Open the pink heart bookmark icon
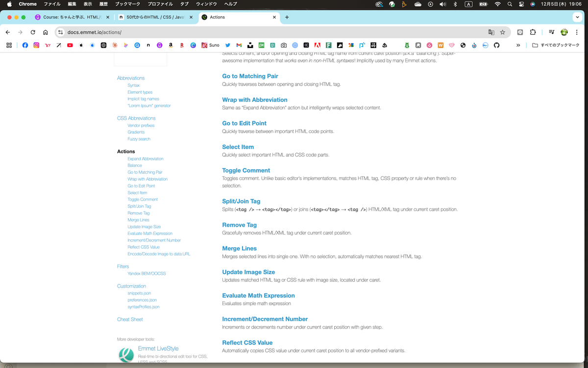Screen dimensions: 588x368 tap(452, 45)
